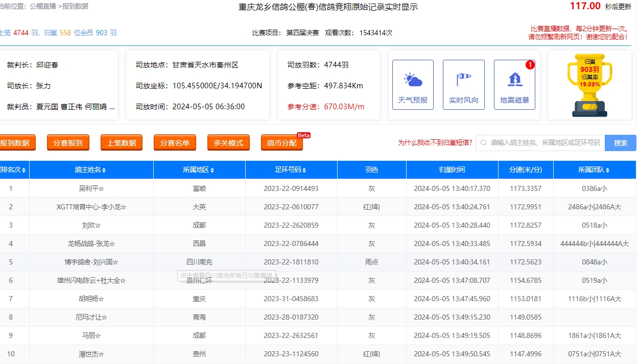Sort table by 所属地区 column arrows

coord(212,170)
